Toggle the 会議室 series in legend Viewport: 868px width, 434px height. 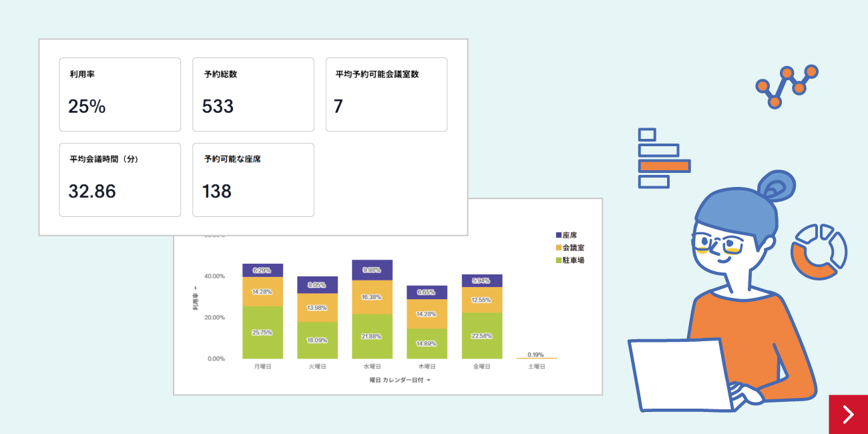coord(570,248)
